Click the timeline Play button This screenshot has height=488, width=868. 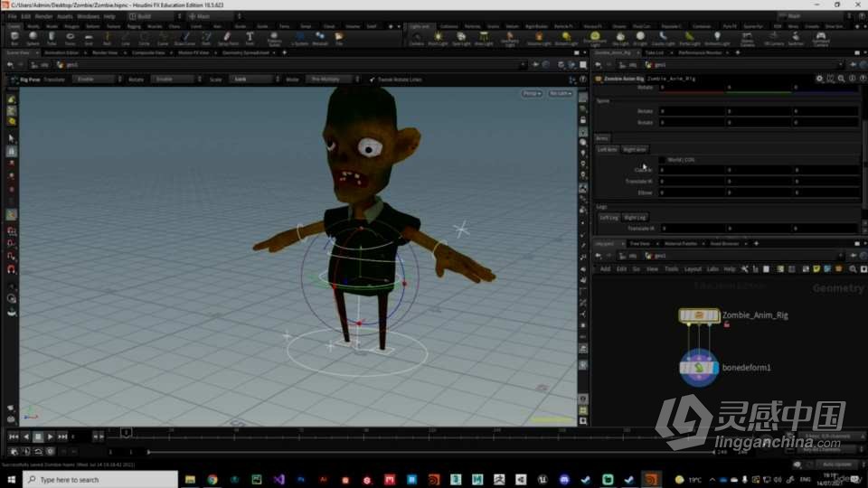tap(50, 436)
